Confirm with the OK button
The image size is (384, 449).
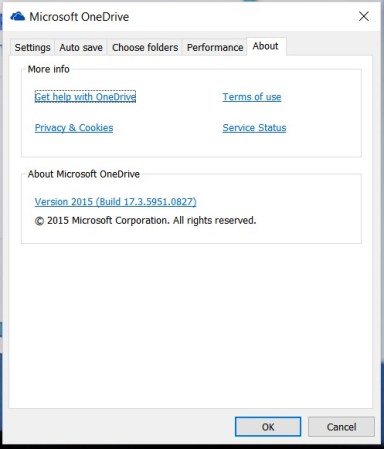pyautogui.click(x=268, y=427)
